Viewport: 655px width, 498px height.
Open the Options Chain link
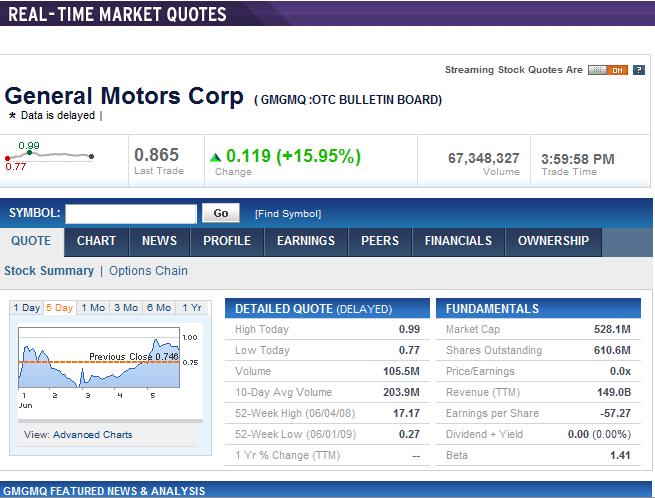[148, 271]
